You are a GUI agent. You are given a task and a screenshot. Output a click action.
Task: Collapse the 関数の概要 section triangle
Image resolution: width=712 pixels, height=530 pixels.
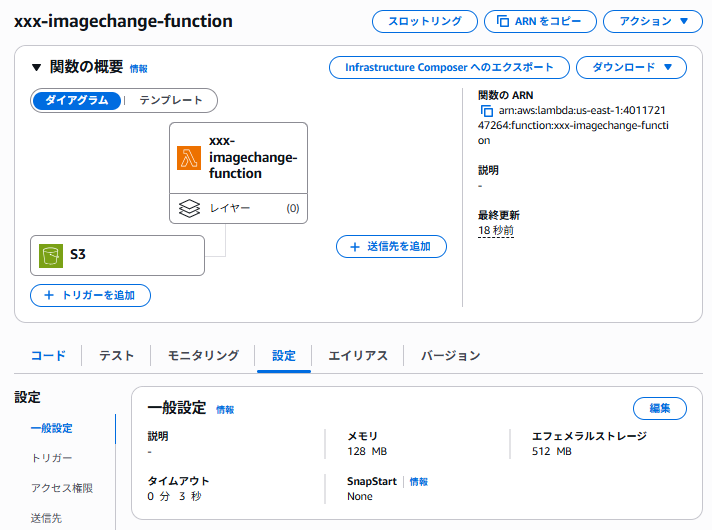coord(36,68)
